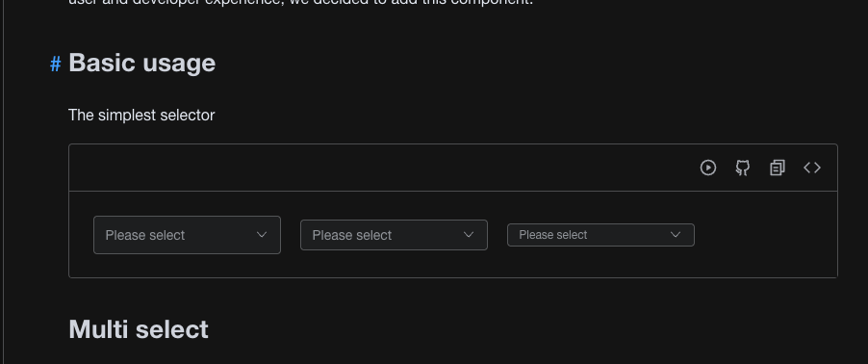
Task: Click empty demo toolbar area left of play icon
Action: (x=382, y=168)
